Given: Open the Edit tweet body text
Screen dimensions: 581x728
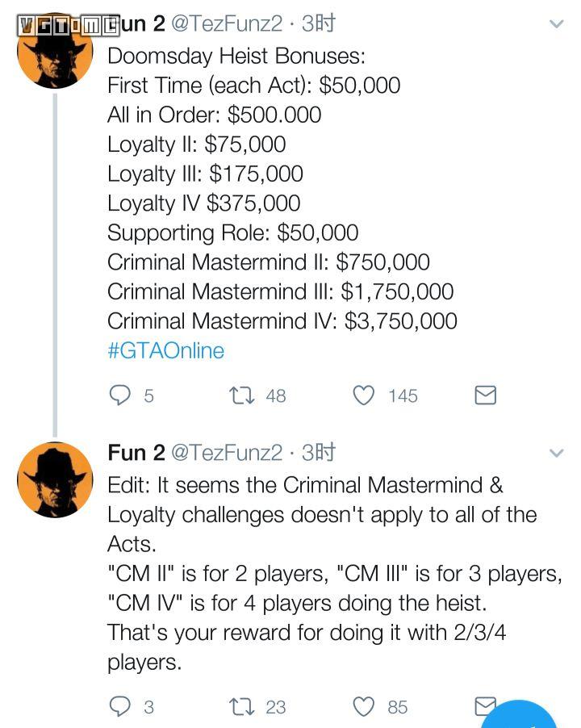Looking at the screenshot, I should 323,573.
